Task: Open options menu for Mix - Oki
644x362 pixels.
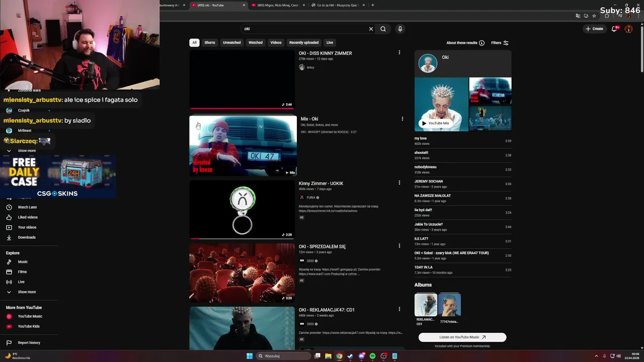Action: pos(402,119)
